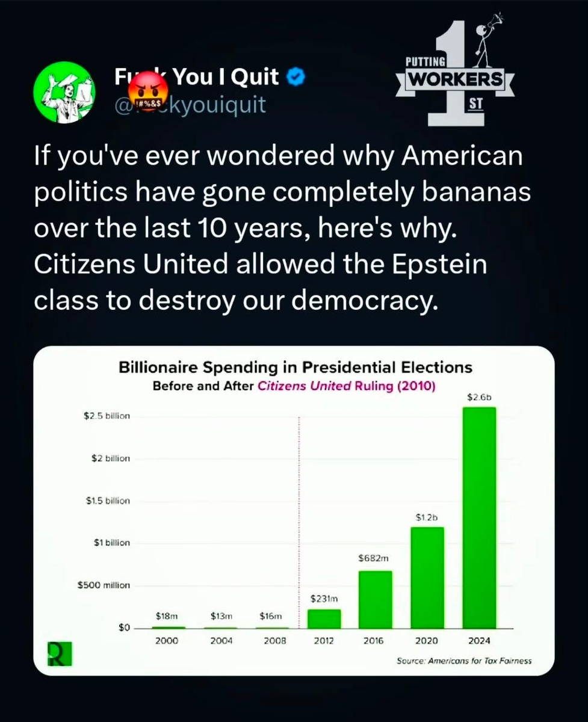Select the 2020 bar labeled $1.2b
The height and width of the screenshot is (722, 588).
pyautogui.click(x=427, y=577)
